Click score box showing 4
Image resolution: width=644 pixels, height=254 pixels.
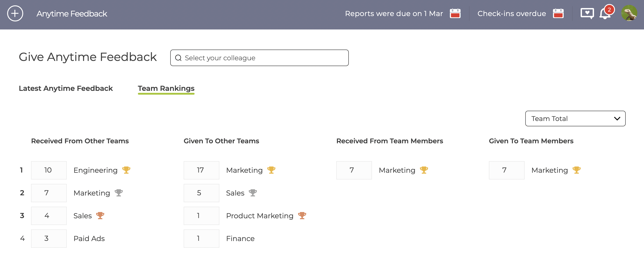pos(49,216)
